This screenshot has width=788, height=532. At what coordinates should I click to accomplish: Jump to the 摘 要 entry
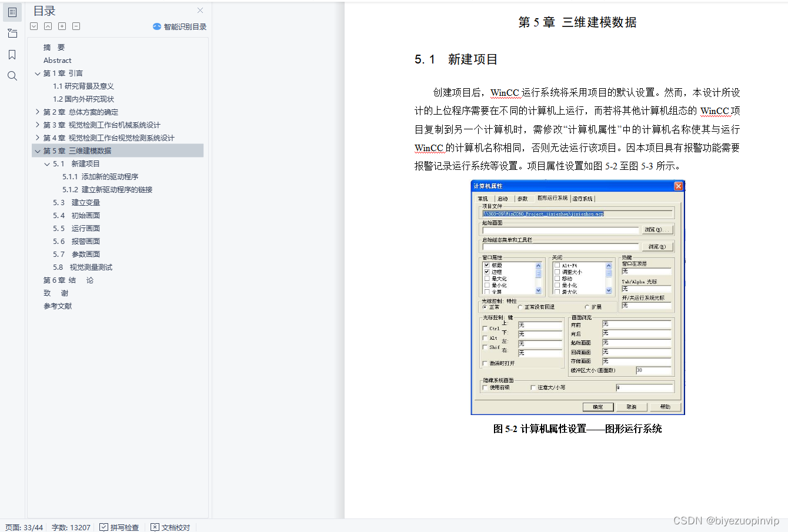tap(54, 48)
